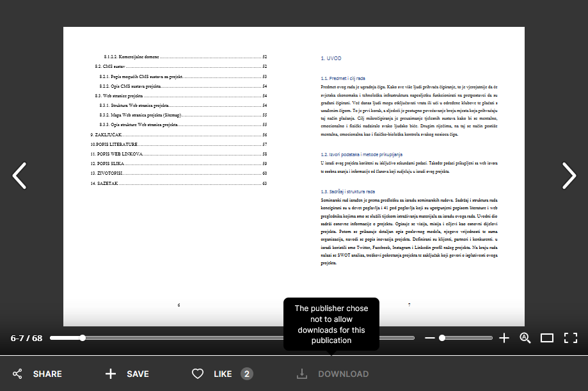Click the '11. POPIS WEB LINKOVA' contents entry
This screenshot has width=588, height=391.
tap(179, 154)
